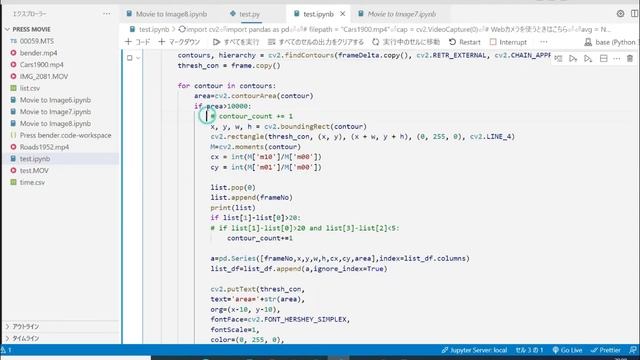Viewport: 640px width, 360px height.
Task: Click cell position セル 3 の 1
Action: (x=529, y=350)
